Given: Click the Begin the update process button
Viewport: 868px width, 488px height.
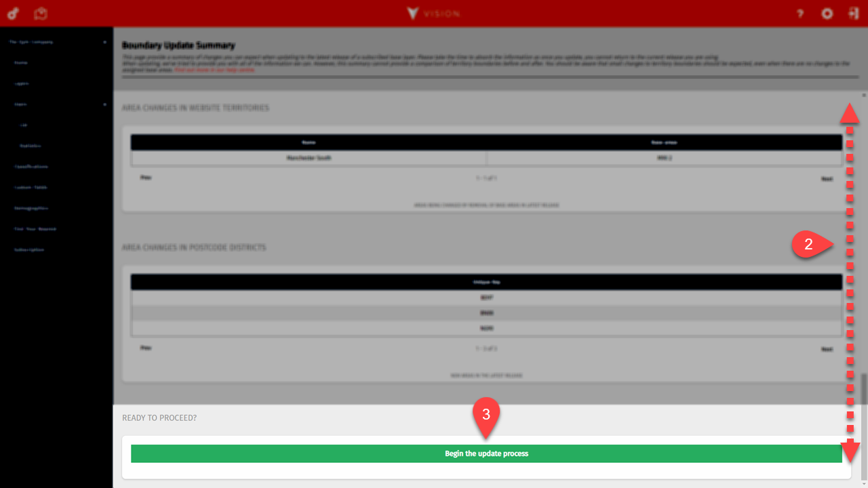Looking at the screenshot, I should tap(486, 453).
